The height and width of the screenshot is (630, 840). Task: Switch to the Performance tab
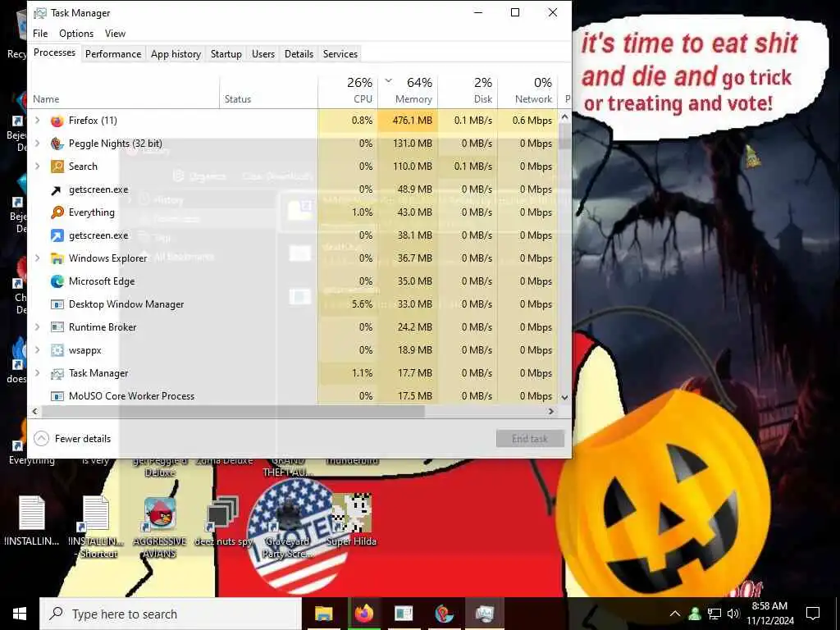(113, 54)
